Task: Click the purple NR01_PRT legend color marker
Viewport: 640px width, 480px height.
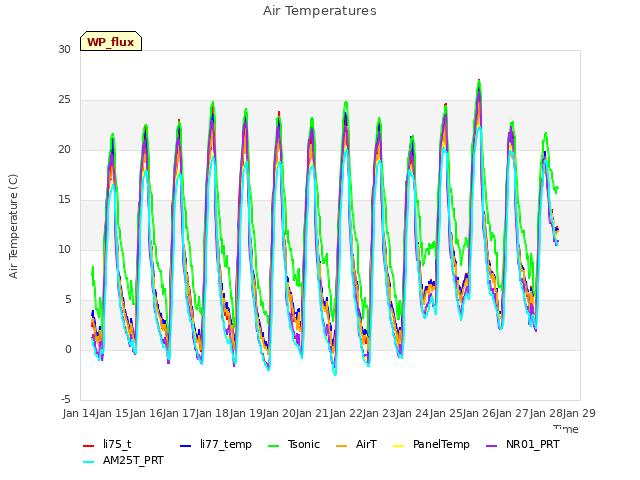Action: (491, 446)
